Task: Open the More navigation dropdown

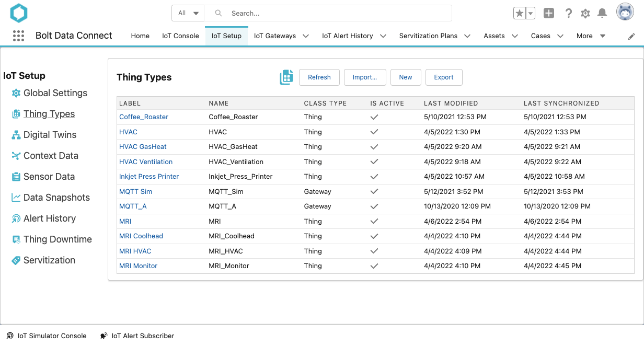Action: pyautogui.click(x=591, y=36)
